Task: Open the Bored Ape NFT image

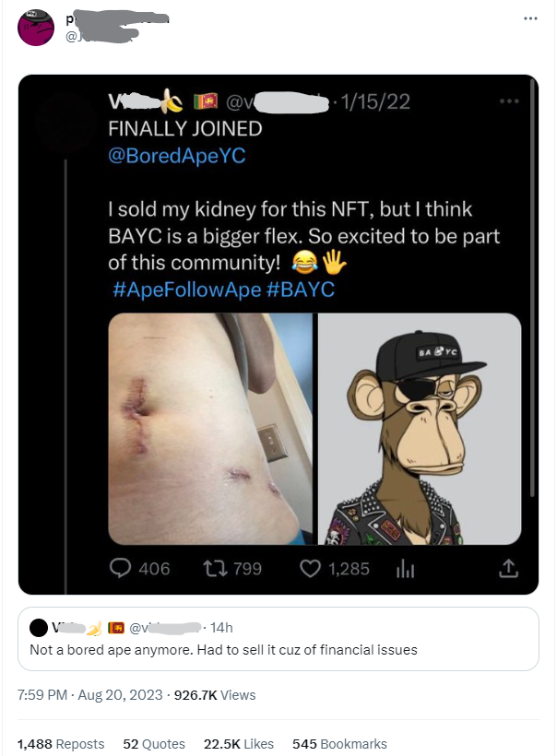Action: (x=420, y=429)
